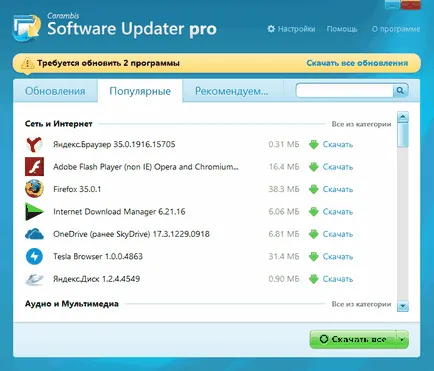Click the Firefox 35.0.1 entry name
The width and height of the screenshot is (434, 371).
[x=77, y=189]
